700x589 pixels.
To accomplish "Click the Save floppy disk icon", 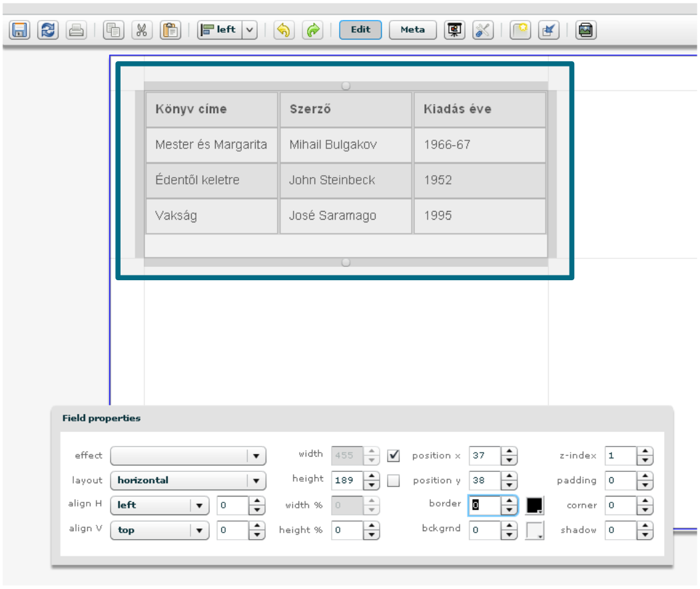I will pyautogui.click(x=20, y=30).
